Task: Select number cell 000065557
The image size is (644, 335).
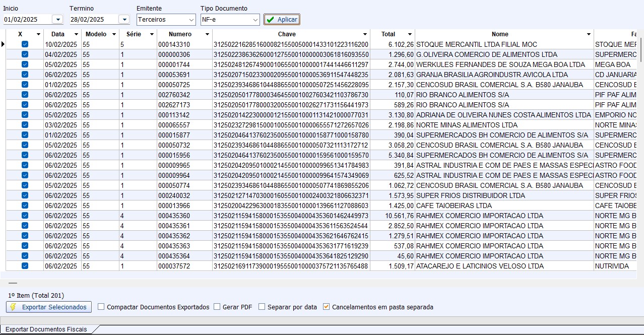Action: click(x=184, y=125)
